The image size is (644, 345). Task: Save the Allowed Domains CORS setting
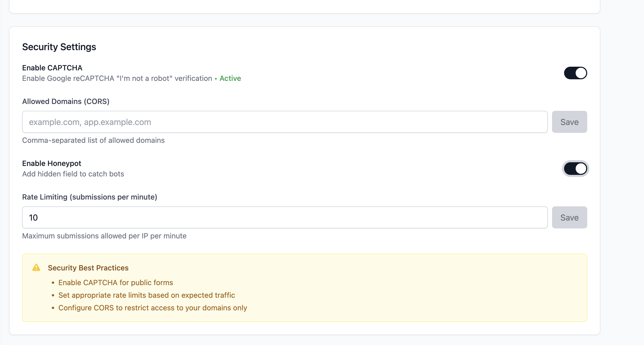[569, 122]
